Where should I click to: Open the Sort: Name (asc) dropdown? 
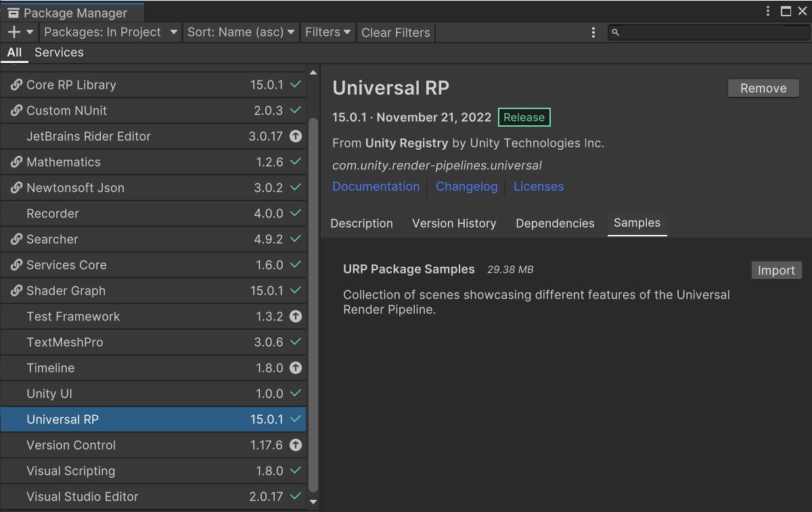point(241,32)
